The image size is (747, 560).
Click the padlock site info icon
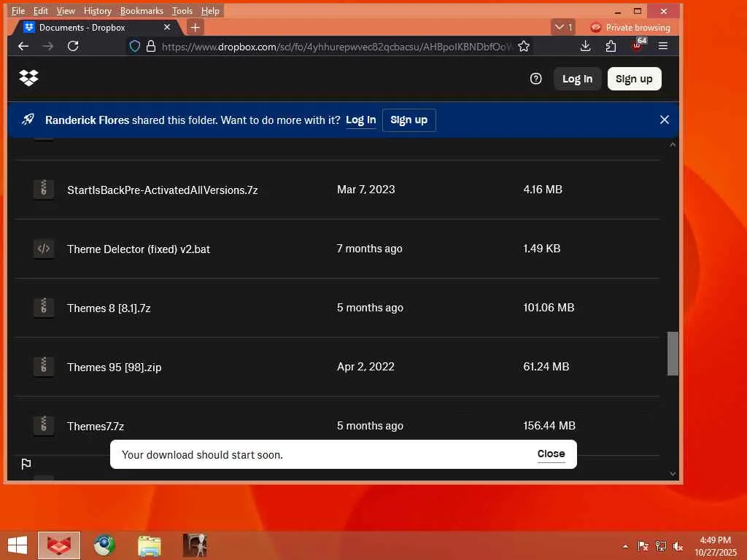point(151,46)
